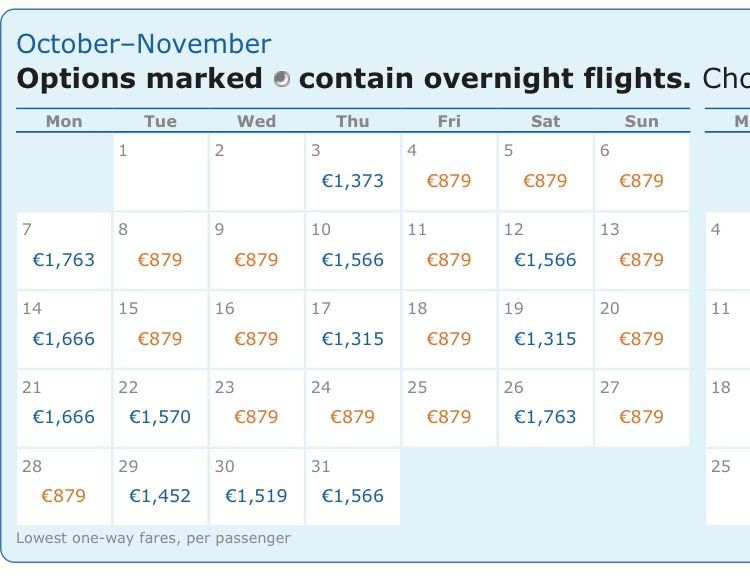Select Saturday October 12 fare €1,566

tap(545, 260)
